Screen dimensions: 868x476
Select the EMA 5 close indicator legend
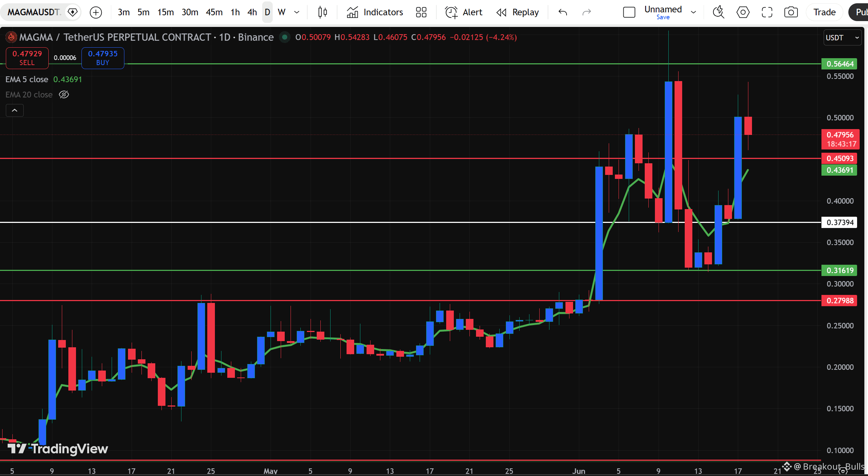click(x=27, y=79)
